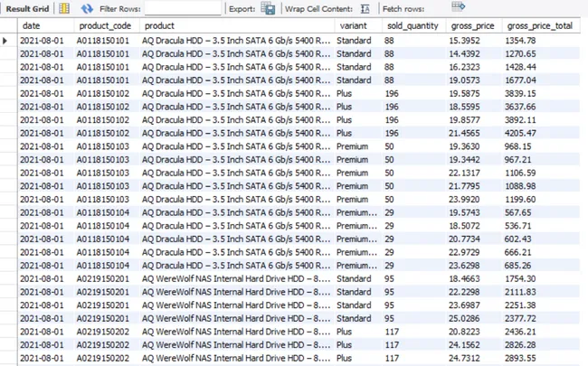Select the gross_price_total cell 2377.72
This screenshot has height=366, width=588.
520,318
